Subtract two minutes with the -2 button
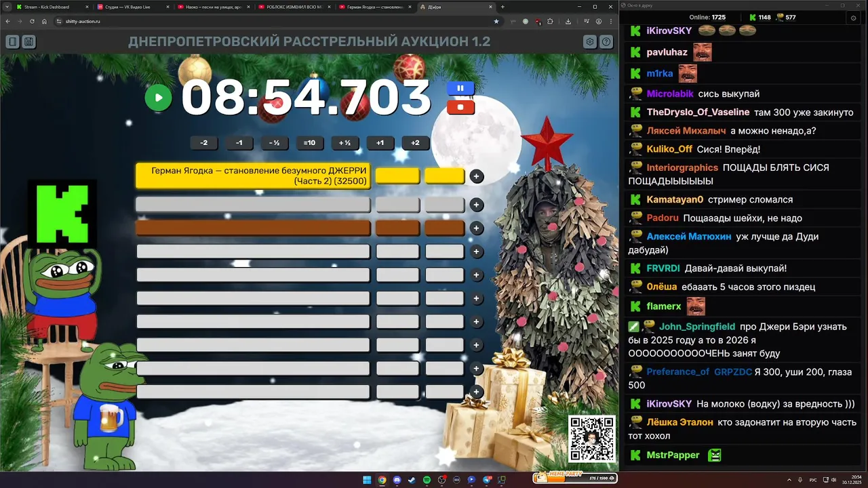The width and height of the screenshot is (868, 488). point(204,143)
